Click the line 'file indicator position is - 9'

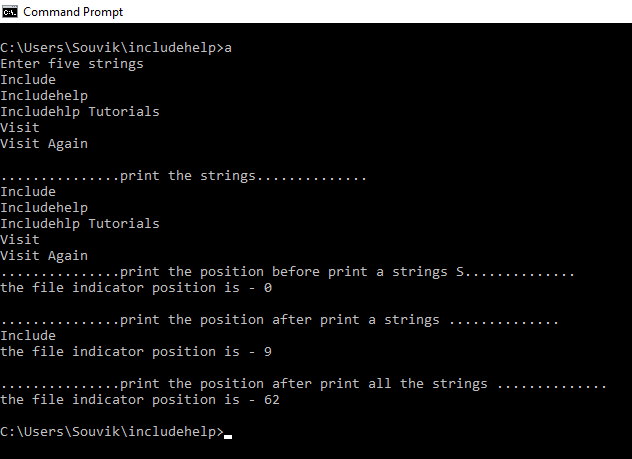point(136,352)
